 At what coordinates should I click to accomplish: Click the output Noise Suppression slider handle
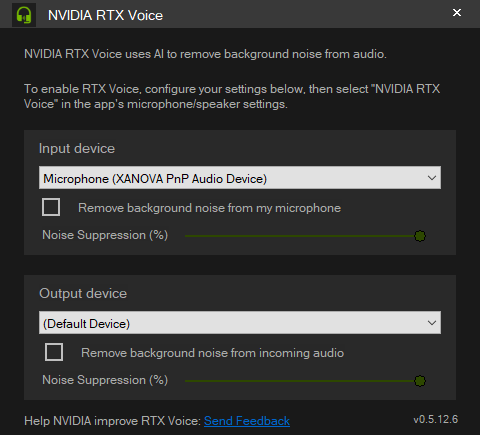pos(420,381)
